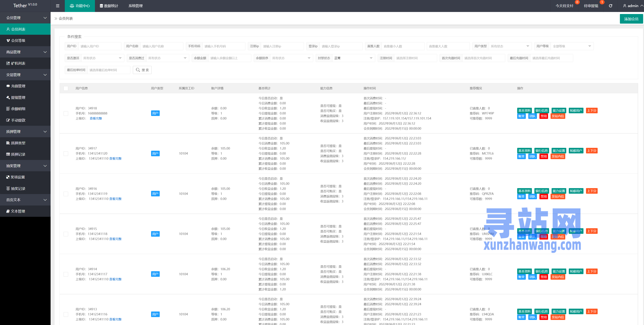
Task: Open 是否消费过 dropdown
Action: click(x=167, y=58)
